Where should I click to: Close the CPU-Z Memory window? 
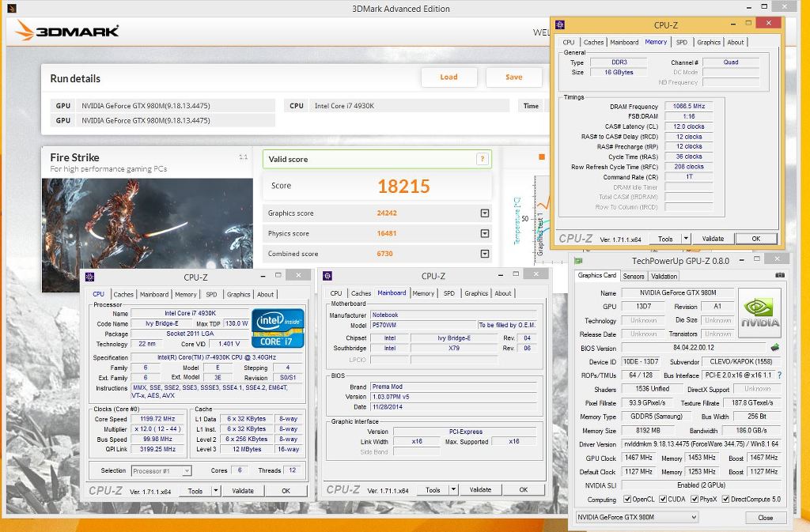click(x=769, y=23)
